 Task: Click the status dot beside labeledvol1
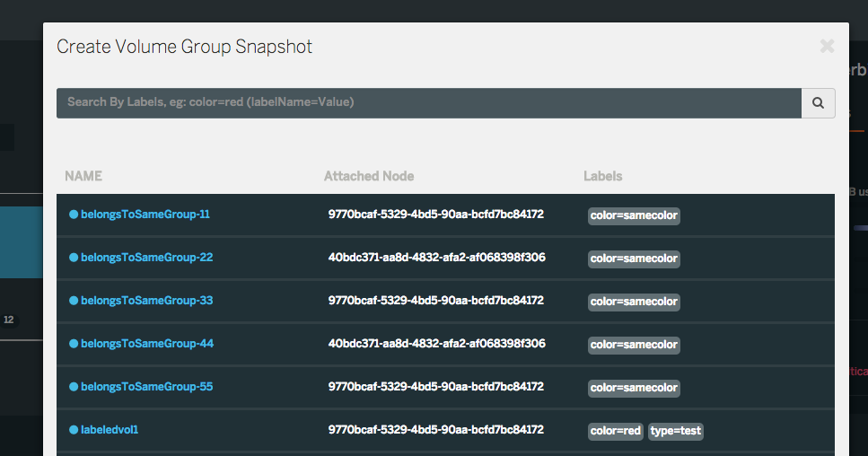(x=74, y=430)
